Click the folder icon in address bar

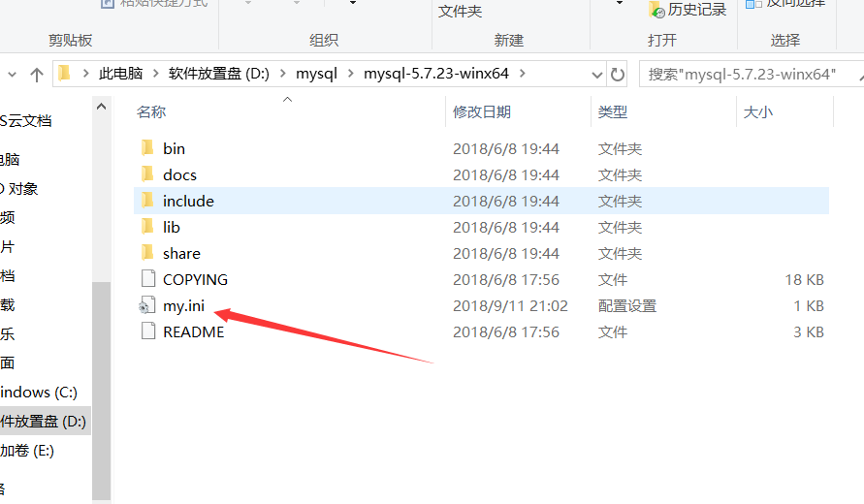point(64,74)
